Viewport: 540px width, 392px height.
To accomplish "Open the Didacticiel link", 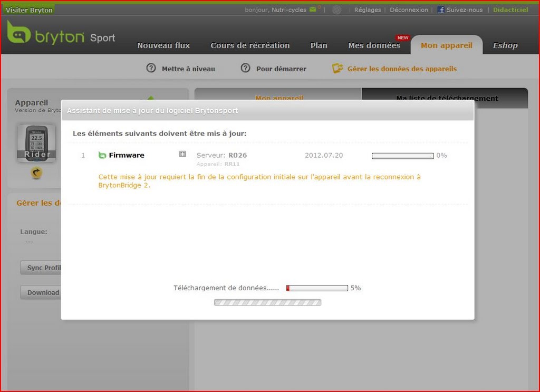I will 510,9.
